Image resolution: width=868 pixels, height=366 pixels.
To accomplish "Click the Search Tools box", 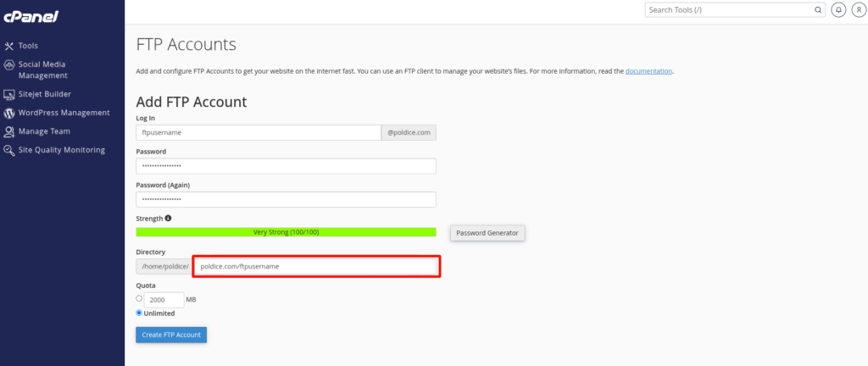I will click(x=729, y=10).
